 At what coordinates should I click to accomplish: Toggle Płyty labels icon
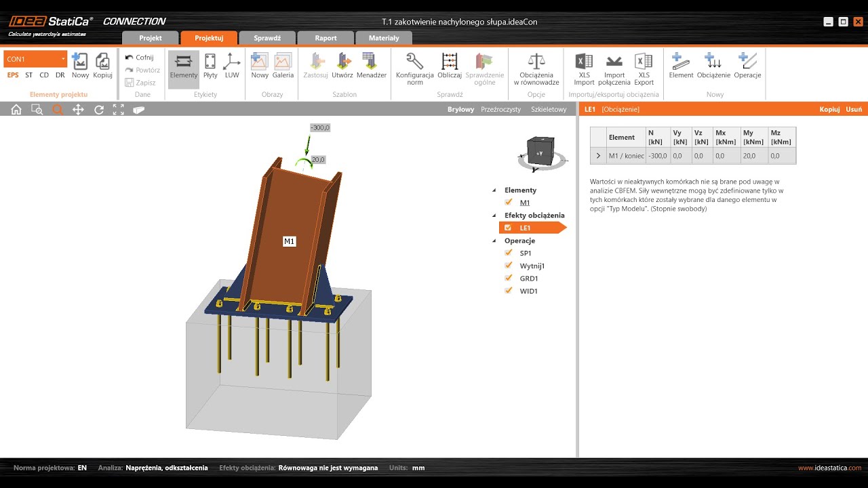coord(210,62)
